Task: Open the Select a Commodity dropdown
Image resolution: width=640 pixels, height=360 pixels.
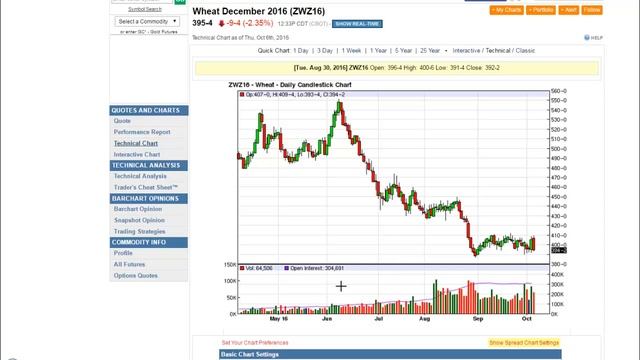Action: (x=147, y=21)
